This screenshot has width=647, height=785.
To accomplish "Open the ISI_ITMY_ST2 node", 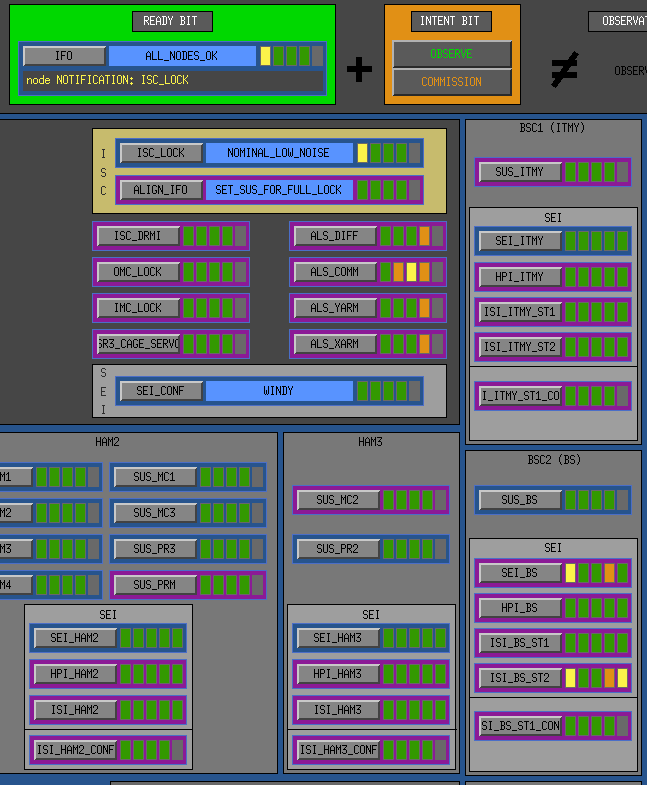I will (x=520, y=347).
